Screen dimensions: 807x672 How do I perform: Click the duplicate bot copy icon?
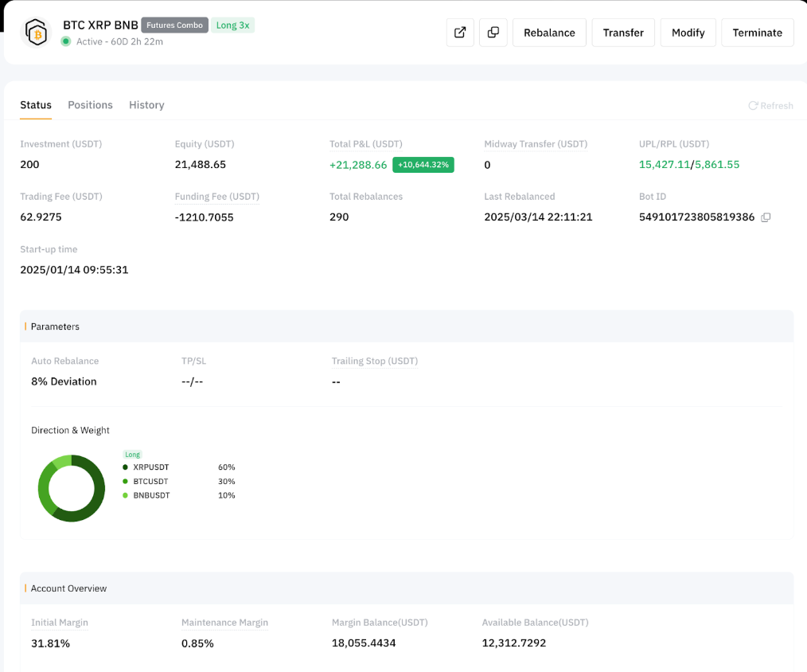point(493,33)
